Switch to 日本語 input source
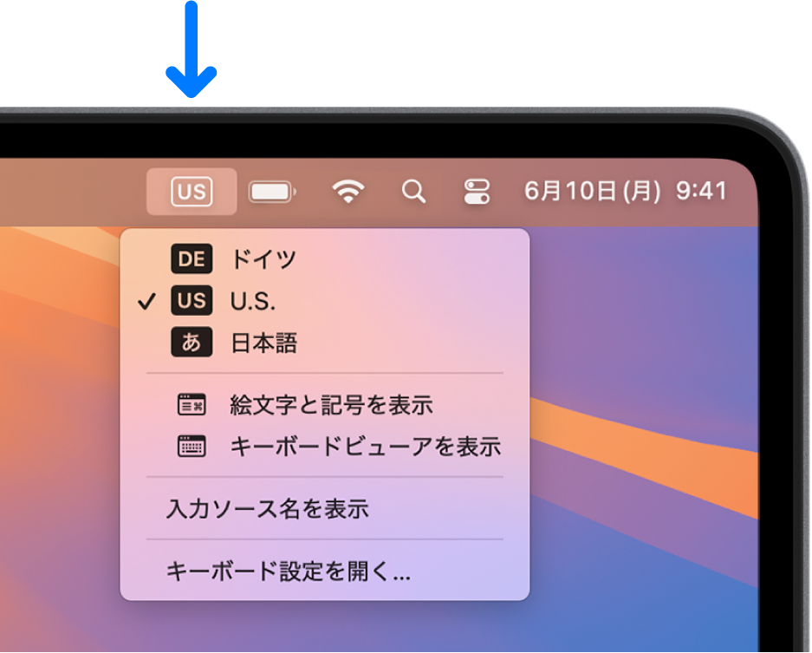 [x=325, y=343]
